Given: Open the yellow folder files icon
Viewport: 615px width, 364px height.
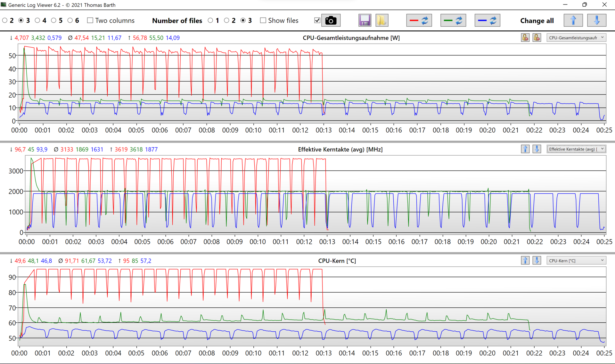Looking at the screenshot, I should [381, 20].
